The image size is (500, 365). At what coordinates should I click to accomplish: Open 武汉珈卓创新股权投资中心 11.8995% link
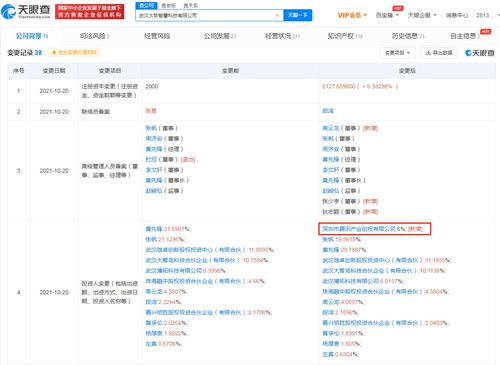[x=195, y=250]
